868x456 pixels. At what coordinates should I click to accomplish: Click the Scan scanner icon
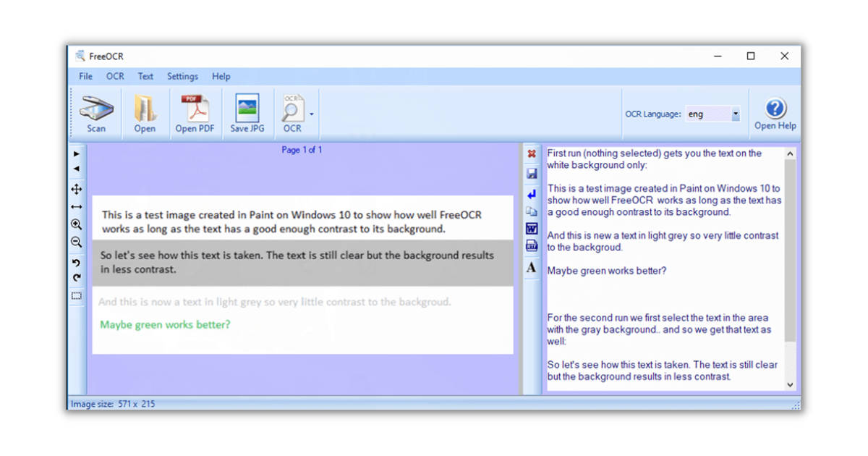pos(96,114)
